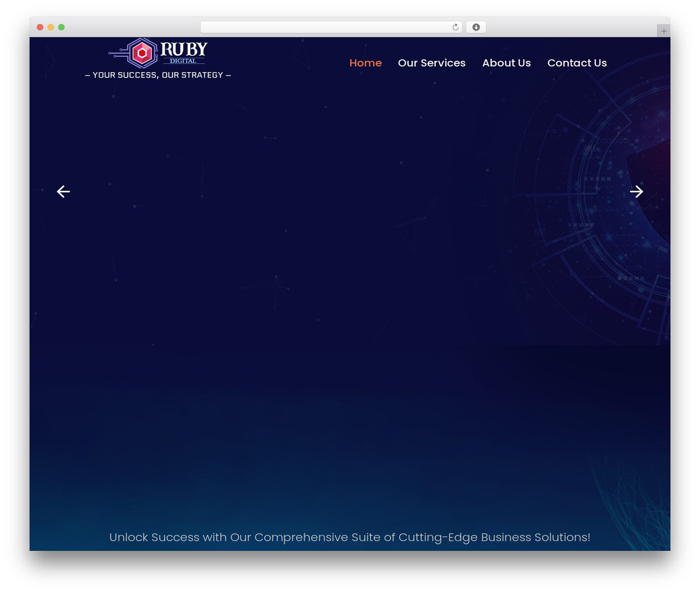Open browser downloads button

pyautogui.click(x=476, y=27)
